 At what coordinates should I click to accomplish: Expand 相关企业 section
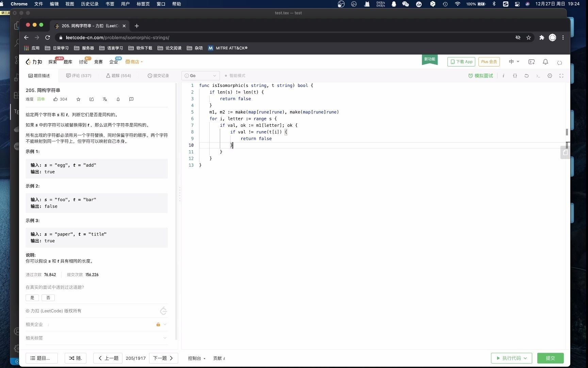click(x=96, y=324)
